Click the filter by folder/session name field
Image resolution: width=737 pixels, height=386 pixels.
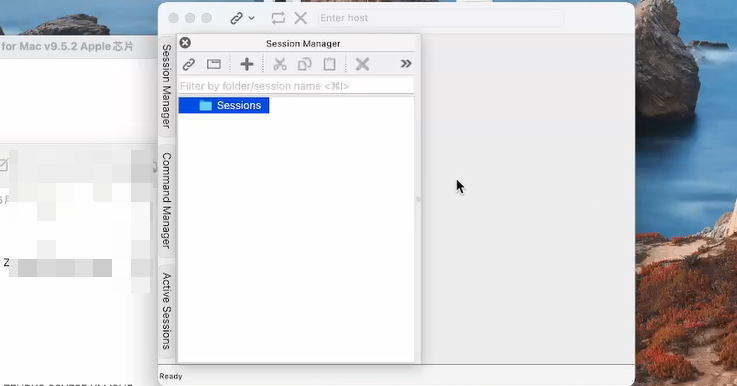[296, 86]
